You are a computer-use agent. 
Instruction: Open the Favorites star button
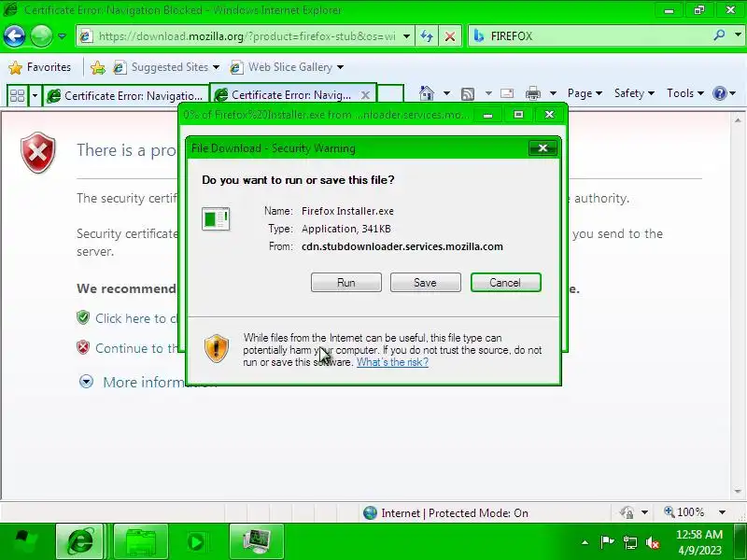point(40,67)
